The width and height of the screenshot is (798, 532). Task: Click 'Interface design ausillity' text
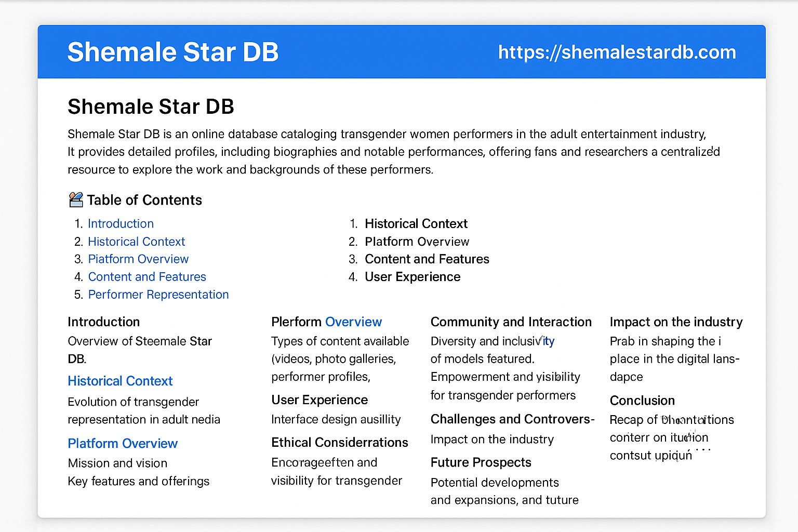336,419
